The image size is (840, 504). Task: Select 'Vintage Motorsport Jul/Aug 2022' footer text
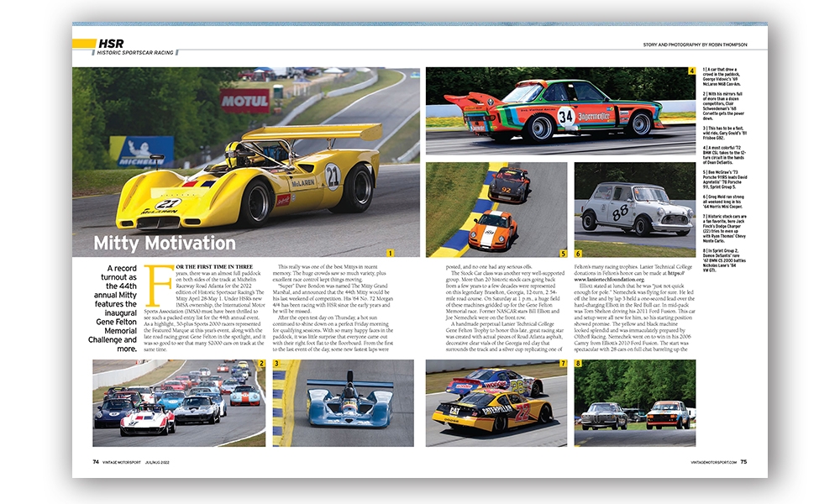(x=135, y=462)
